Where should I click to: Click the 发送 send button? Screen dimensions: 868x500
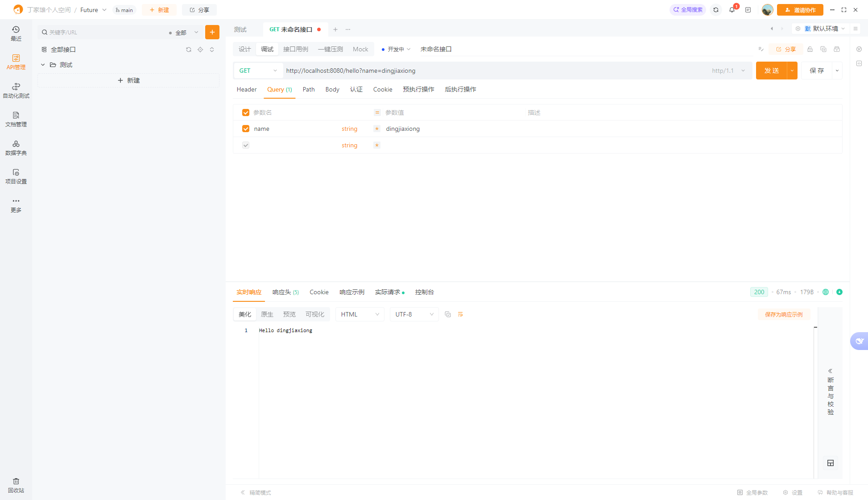(x=772, y=71)
